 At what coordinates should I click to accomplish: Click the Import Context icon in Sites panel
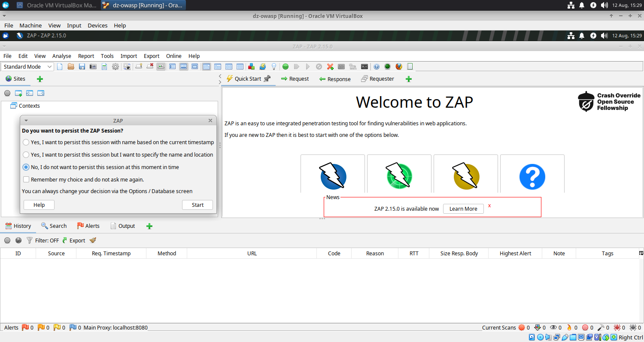30,93
